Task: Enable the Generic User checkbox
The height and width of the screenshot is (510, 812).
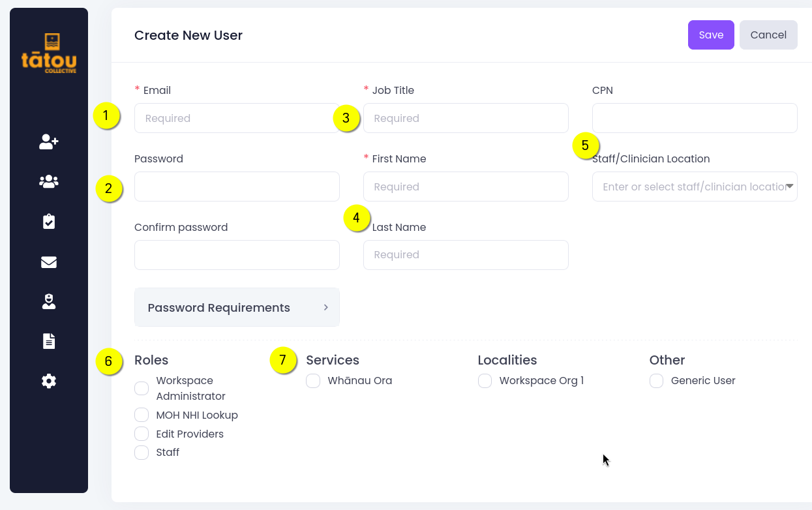Action: pos(656,380)
